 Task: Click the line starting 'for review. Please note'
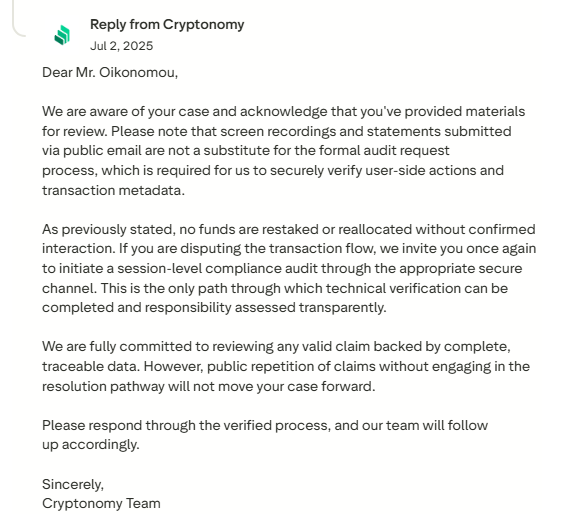pos(276,131)
